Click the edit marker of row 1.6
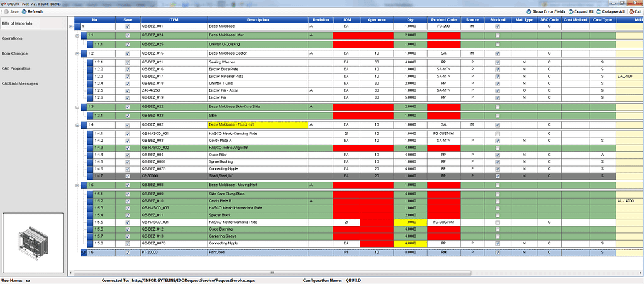The height and width of the screenshot is (284, 644). click(84, 253)
